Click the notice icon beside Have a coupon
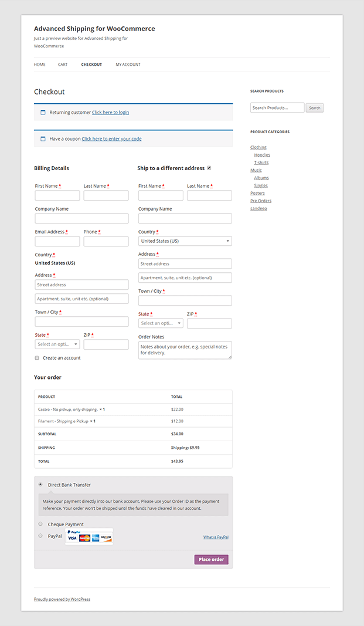 pyautogui.click(x=43, y=138)
